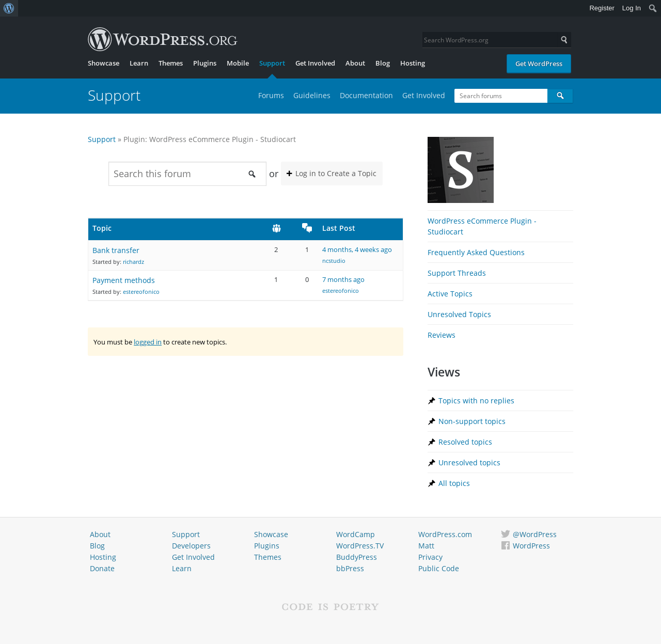The width and height of the screenshot is (661, 644).
Task: Open the About menu item in the header
Action: (x=355, y=64)
